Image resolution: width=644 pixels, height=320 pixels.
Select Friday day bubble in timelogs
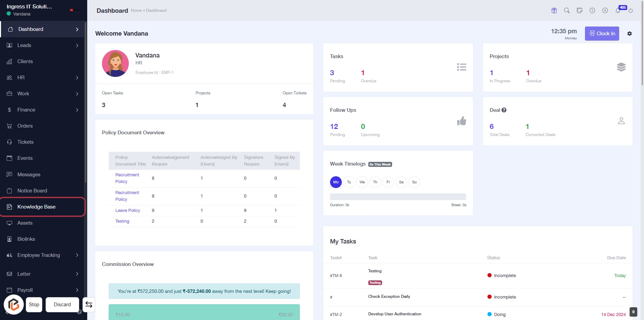point(388,182)
